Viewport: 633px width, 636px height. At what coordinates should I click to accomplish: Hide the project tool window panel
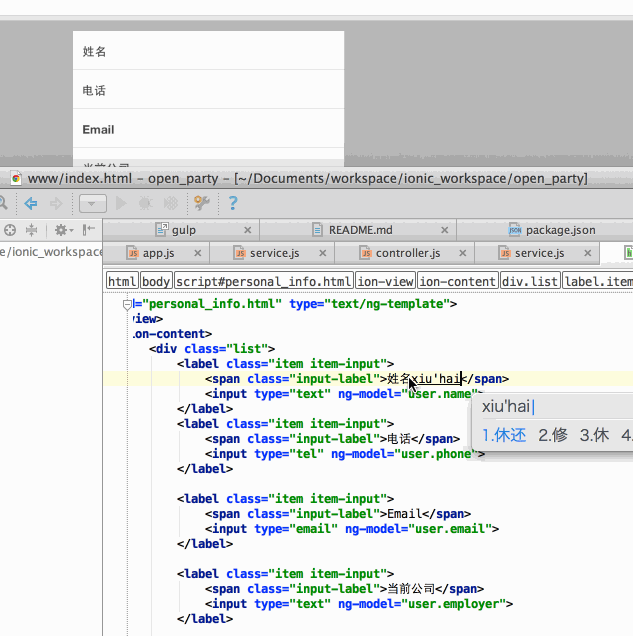pos(89,230)
